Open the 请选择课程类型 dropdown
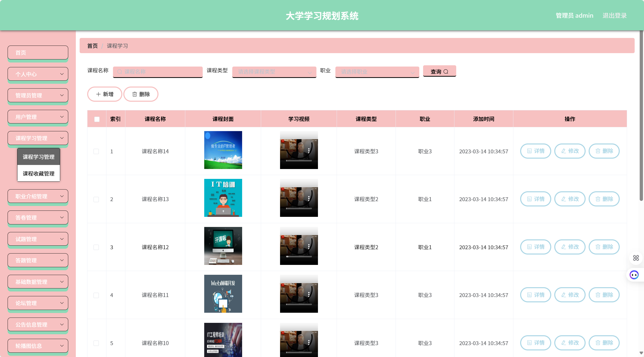644x357 pixels. pos(274,72)
